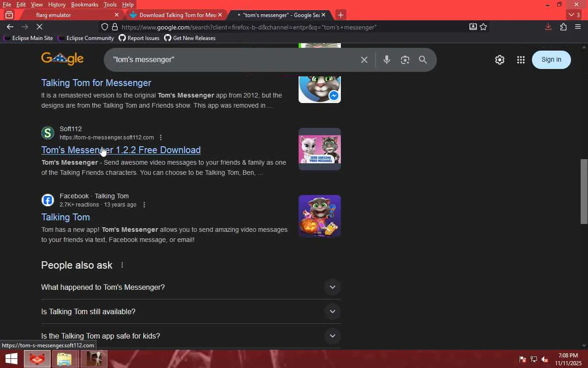
Task: Stop the page from loading
Action: coord(40,27)
